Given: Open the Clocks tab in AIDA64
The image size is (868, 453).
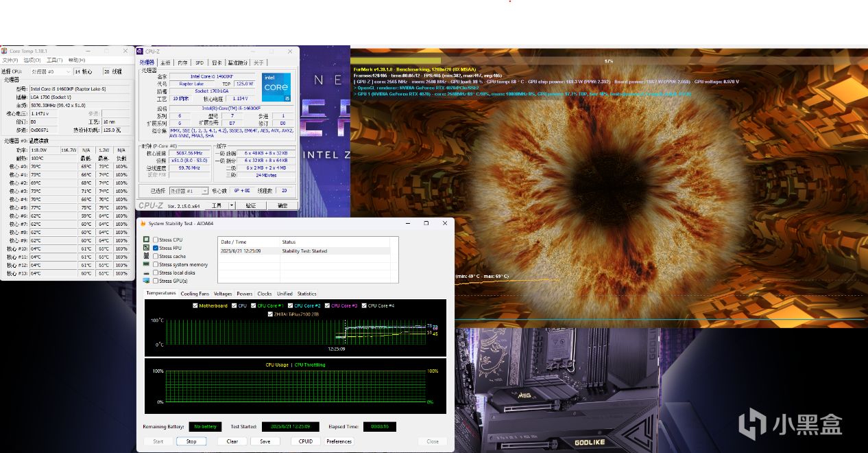Looking at the screenshot, I should pos(265,294).
